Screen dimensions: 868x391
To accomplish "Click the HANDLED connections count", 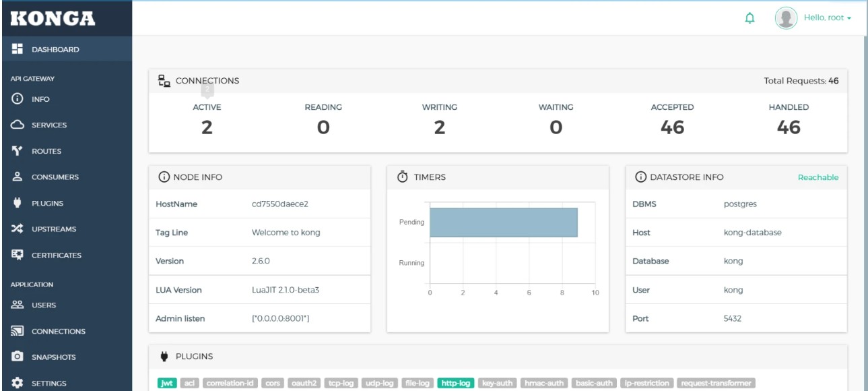I will click(x=789, y=127).
